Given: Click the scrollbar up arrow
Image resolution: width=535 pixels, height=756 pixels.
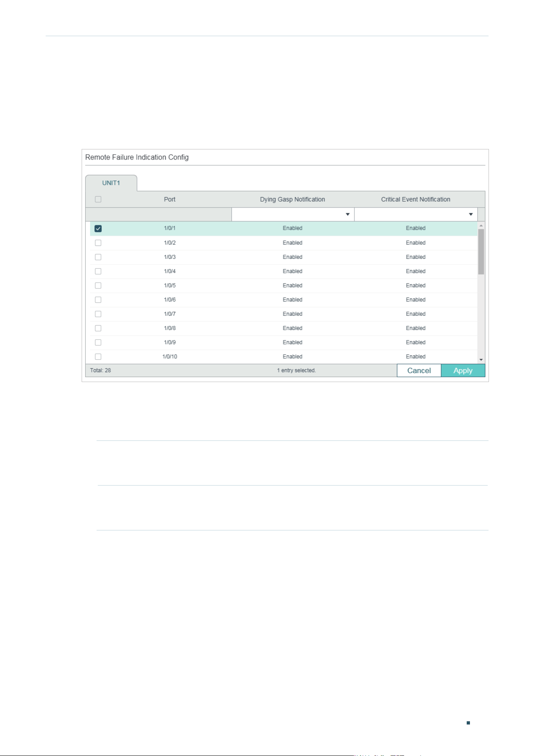Looking at the screenshot, I should (x=481, y=225).
